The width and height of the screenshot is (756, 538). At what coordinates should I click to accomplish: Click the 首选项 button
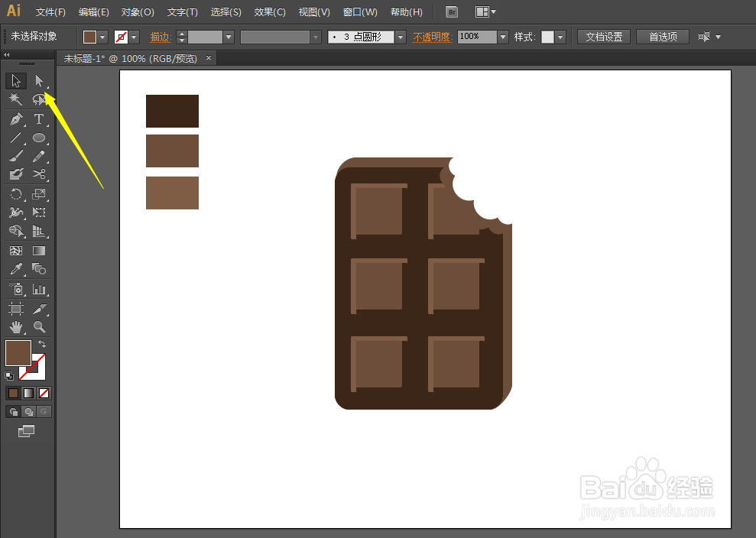click(x=663, y=37)
